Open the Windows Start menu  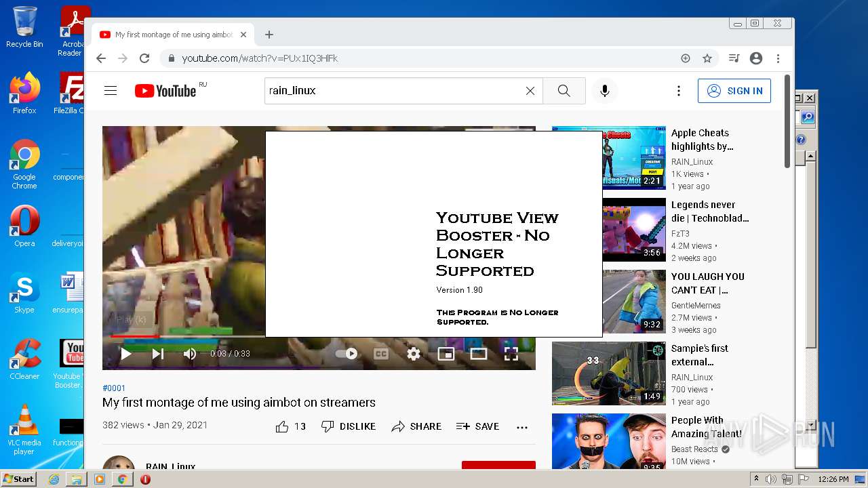(x=18, y=479)
